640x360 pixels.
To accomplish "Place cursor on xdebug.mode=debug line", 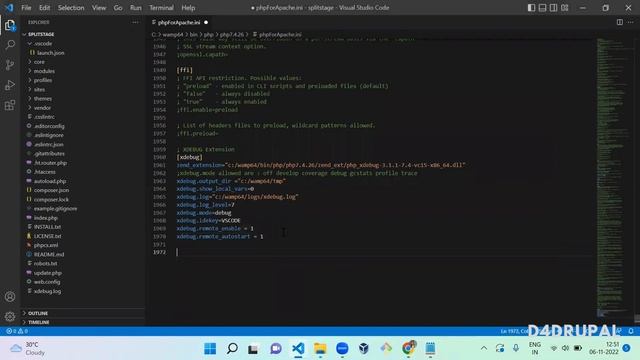I will coord(204,213).
